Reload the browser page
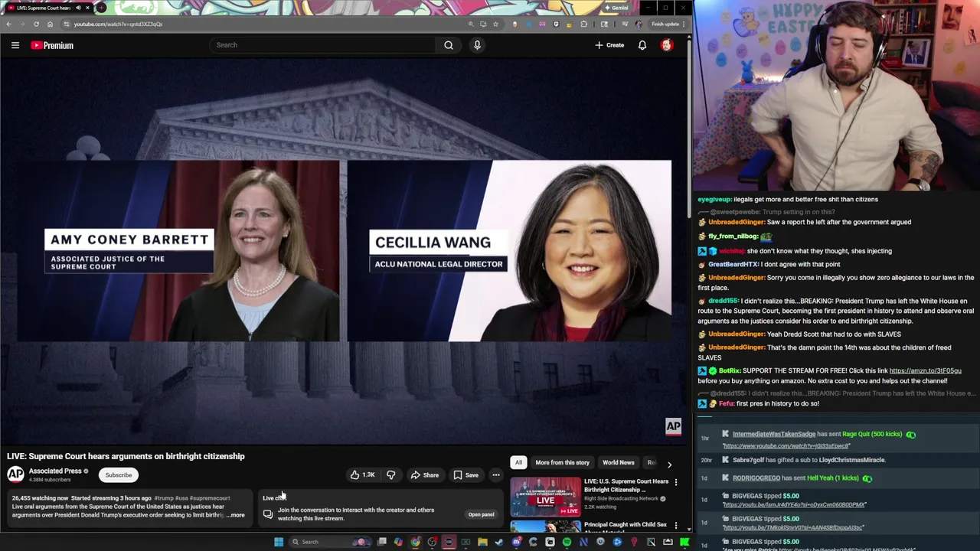The height and width of the screenshot is (551, 980). click(36, 24)
